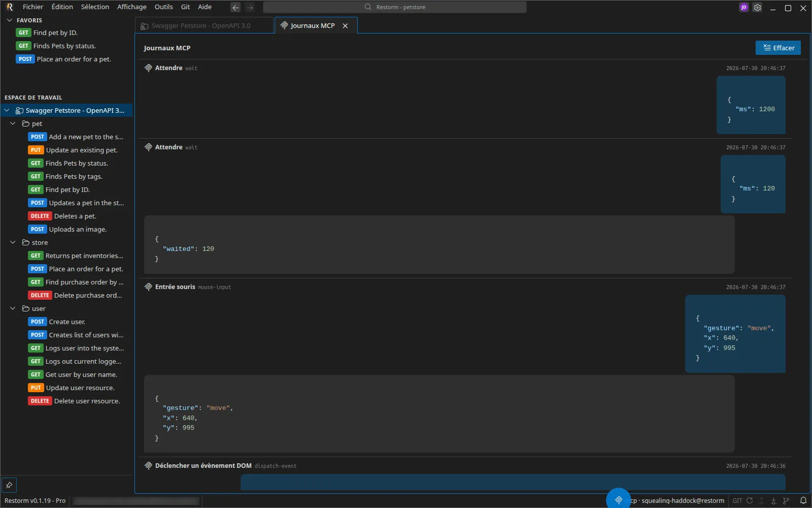Click the Journaux MCP tab icon

284,25
